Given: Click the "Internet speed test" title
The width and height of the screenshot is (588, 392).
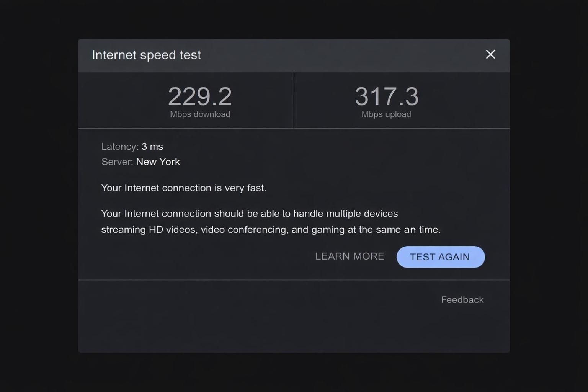Looking at the screenshot, I should tap(146, 55).
